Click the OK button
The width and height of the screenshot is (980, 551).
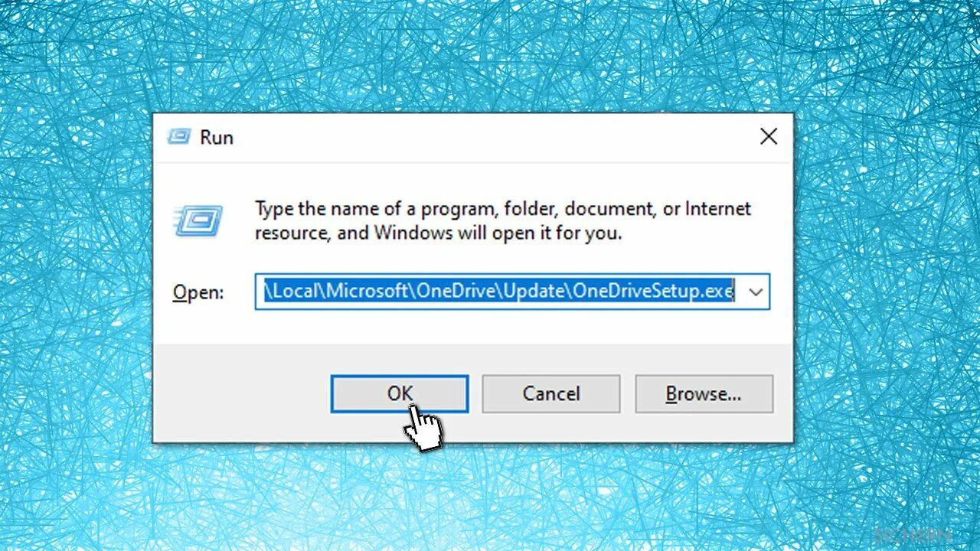[399, 394]
